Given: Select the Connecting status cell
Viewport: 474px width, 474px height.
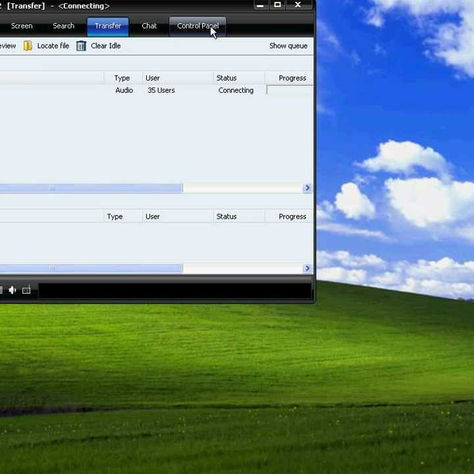Looking at the screenshot, I should coord(236,90).
